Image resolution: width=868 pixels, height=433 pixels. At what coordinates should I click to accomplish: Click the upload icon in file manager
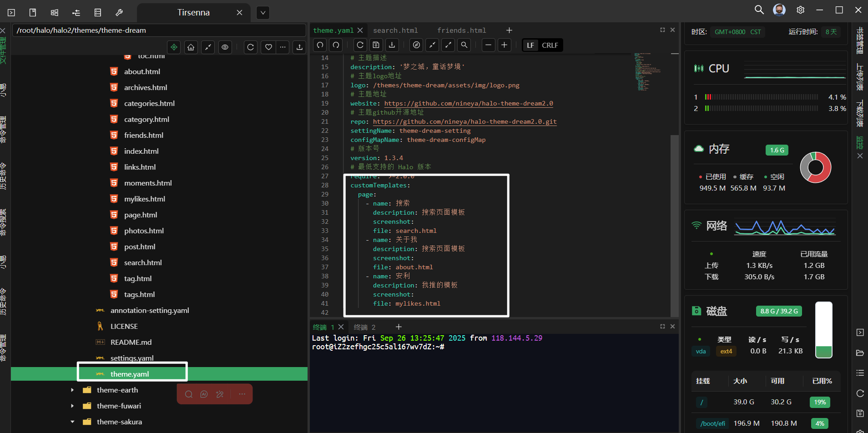coord(299,47)
